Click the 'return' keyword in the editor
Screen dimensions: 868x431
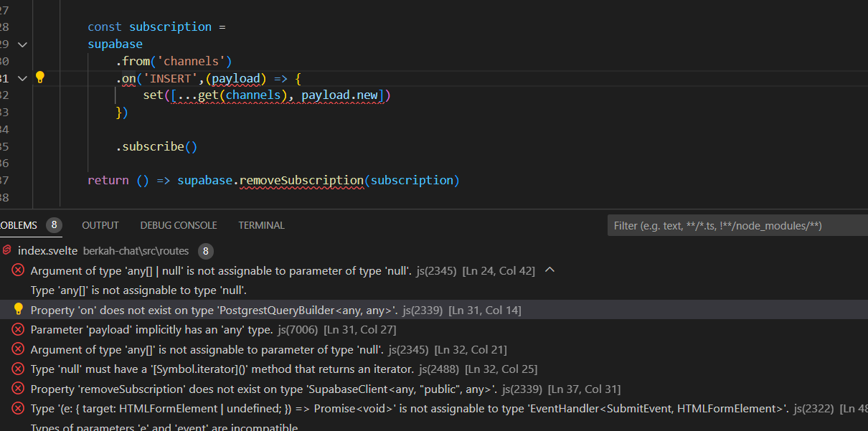[x=108, y=180]
